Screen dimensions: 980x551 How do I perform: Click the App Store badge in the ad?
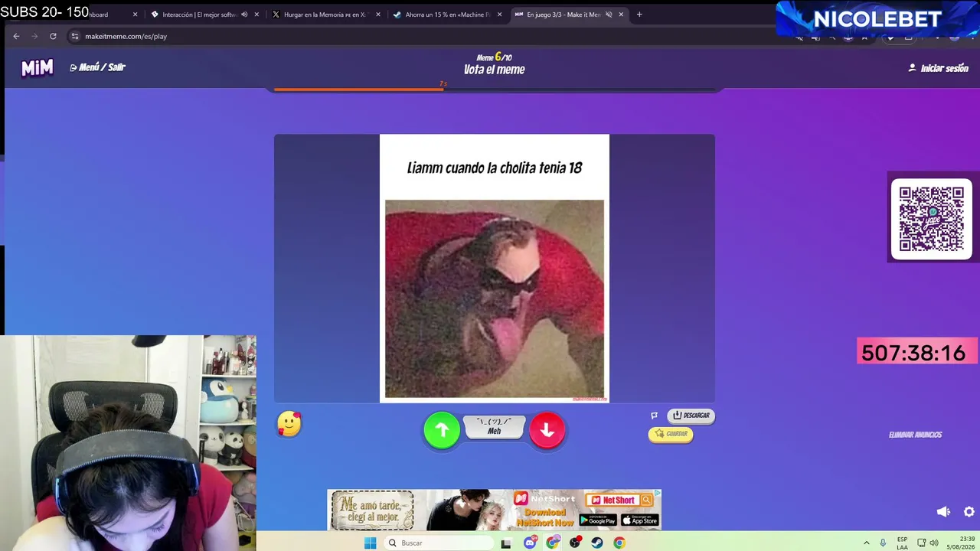(639, 520)
